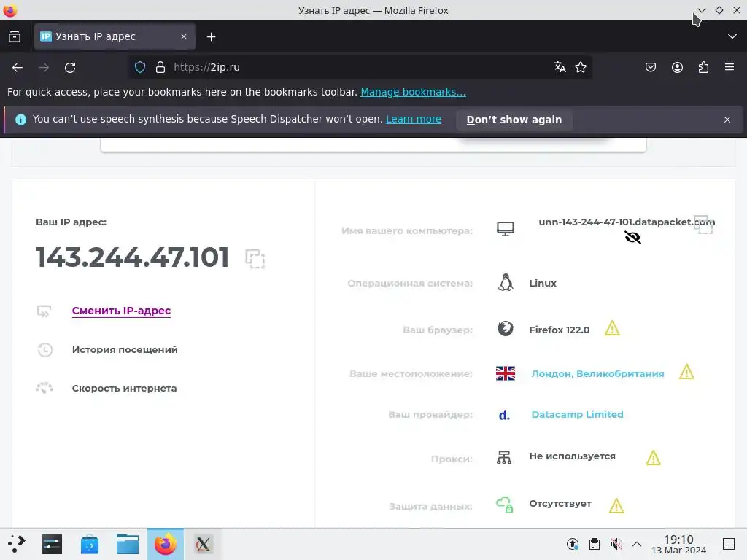This screenshot has height=560, width=747.
Task: Translate this page using toolbar icon
Action: 560,67
